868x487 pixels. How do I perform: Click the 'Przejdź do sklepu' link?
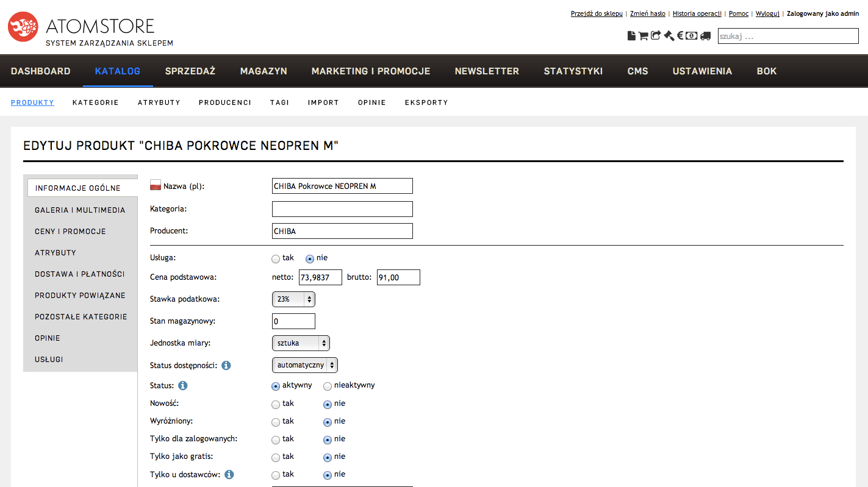pyautogui.click(x=596, y=13)
